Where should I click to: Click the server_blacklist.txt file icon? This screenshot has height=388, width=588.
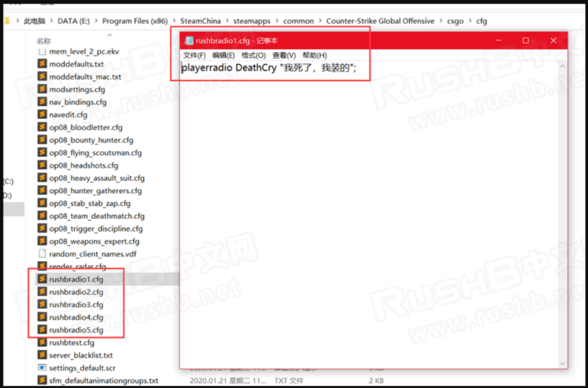[x=42, y=355]
